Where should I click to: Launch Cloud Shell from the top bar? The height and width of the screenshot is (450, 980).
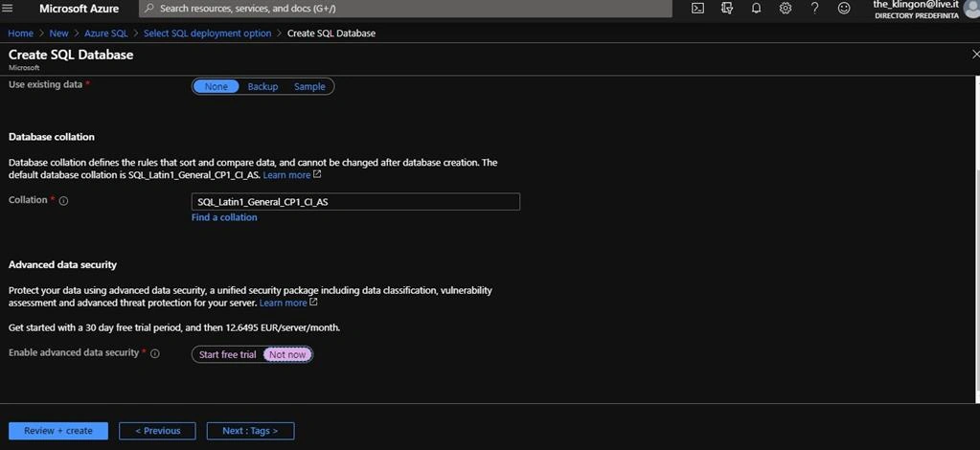click(x=698, y=8)
